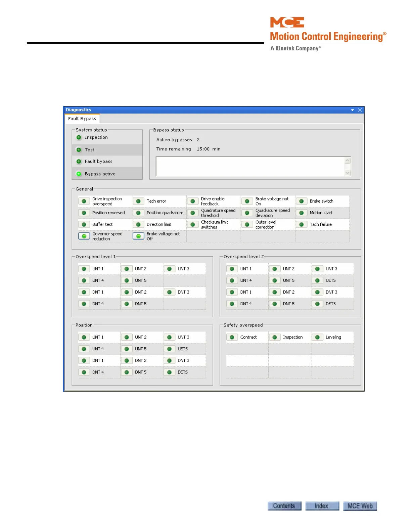Toggle Quadrature speed threshold bypass
This screenshot has height=532, width=411.
(193, 213)
